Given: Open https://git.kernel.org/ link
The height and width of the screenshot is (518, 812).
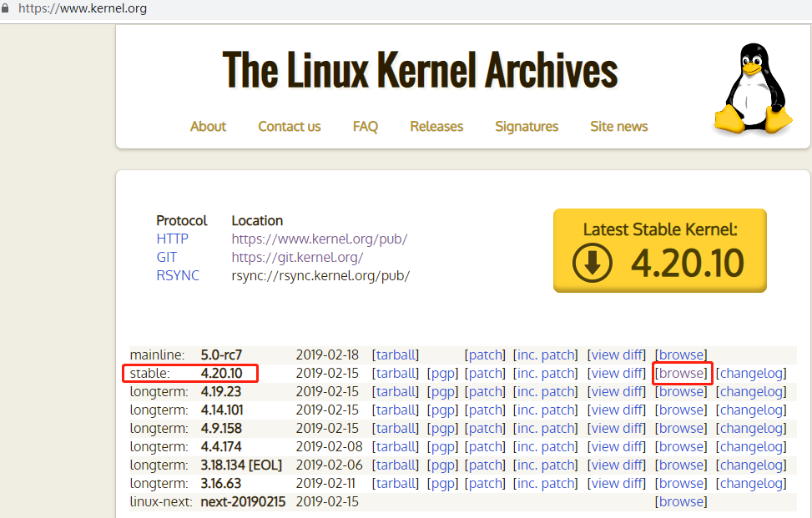Looking at the screenshot, I should pos(297,257).
